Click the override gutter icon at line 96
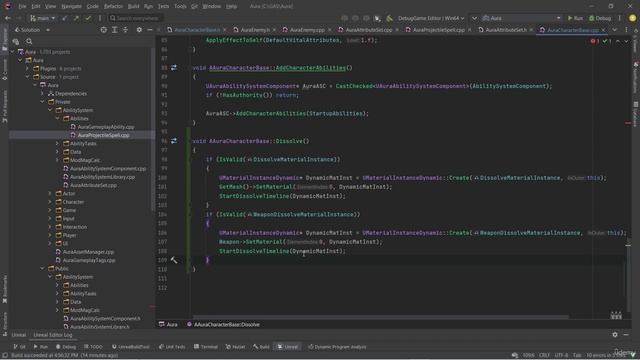The image size is (640, 360). [174, 141]
